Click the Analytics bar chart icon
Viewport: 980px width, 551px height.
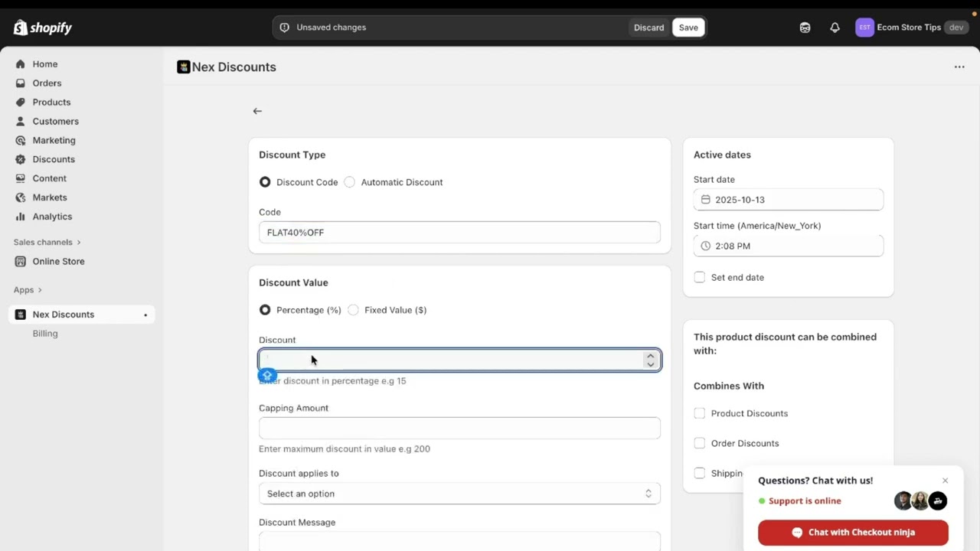(x=21, y=217)
